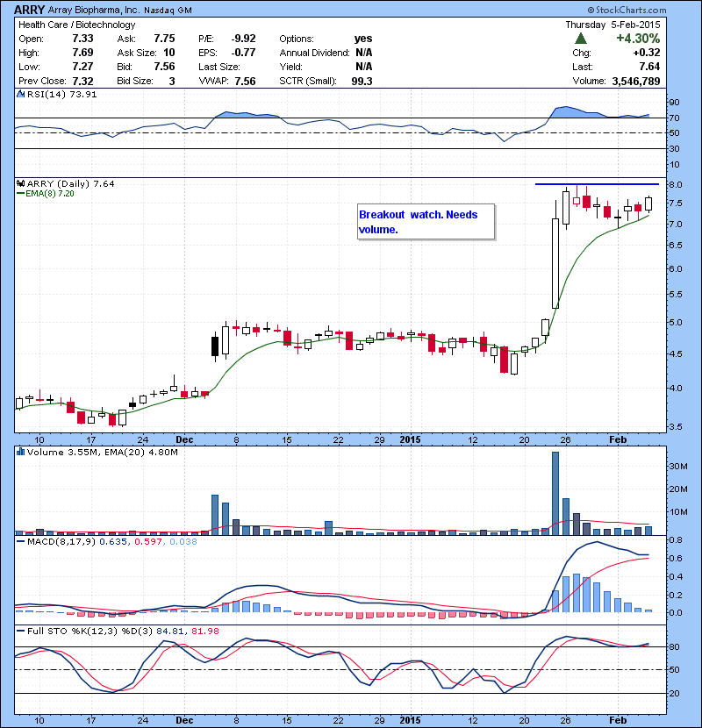Select the Volume value 3,546,789
The width and height of the screenshot is (702, 728).
(636, 81)
